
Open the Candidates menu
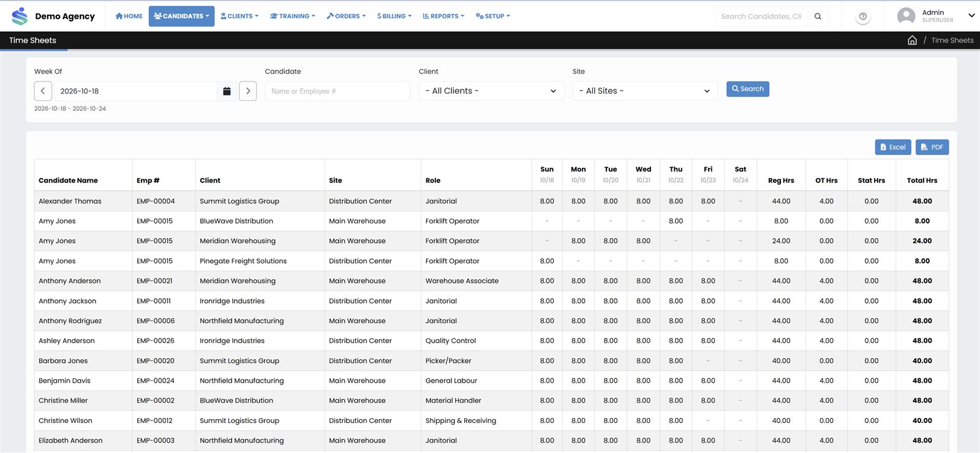pos(181,16)
